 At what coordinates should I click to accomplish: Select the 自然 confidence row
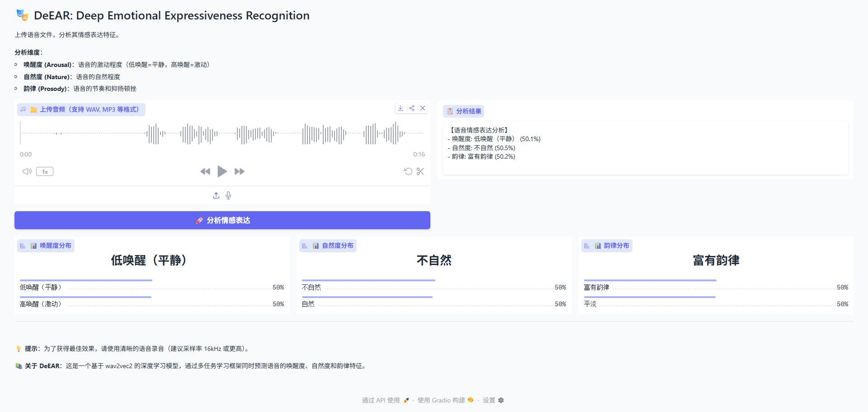click(x=434, y=302)
